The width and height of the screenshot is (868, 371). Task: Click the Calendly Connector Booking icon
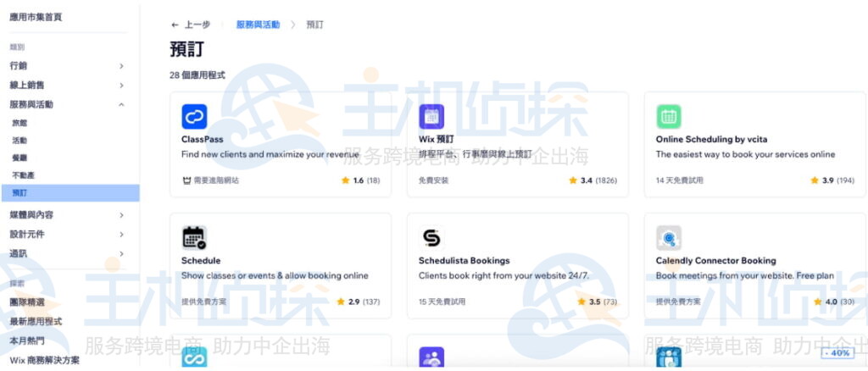click(x=669, y=238)
